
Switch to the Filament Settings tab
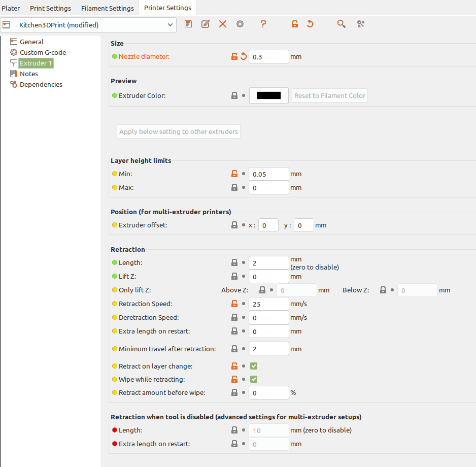click(x=108, y=8)
